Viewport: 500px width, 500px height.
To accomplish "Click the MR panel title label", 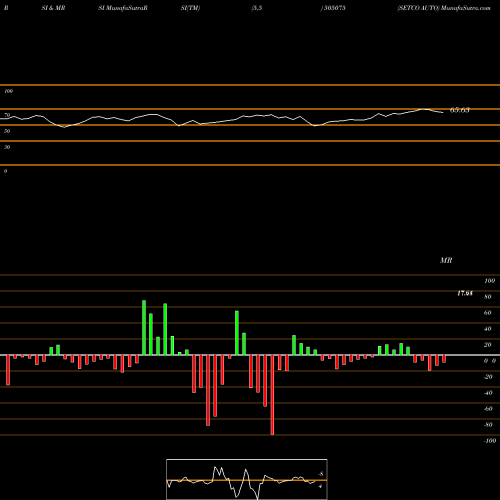I will tap(446, 260).
